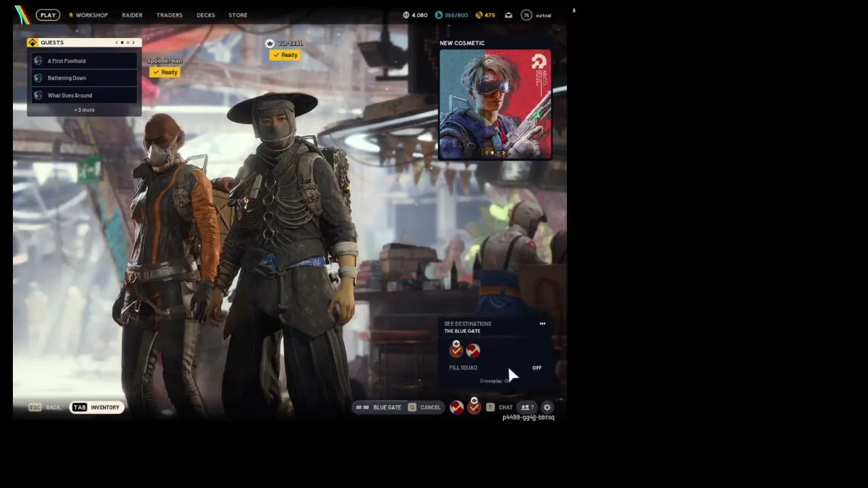Click the blue 365/800 currency icon
The width and height of the screenshot is (868, 488).
(x=439, y=15)
